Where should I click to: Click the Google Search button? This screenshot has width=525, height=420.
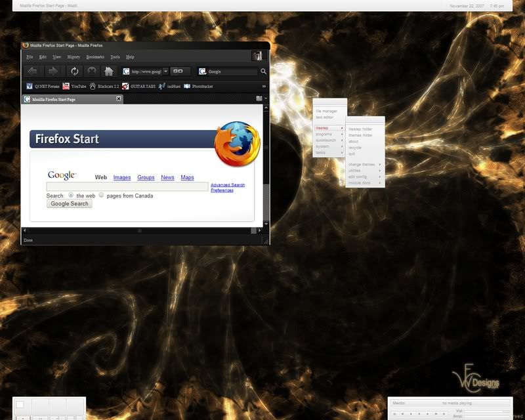point(70,203)
